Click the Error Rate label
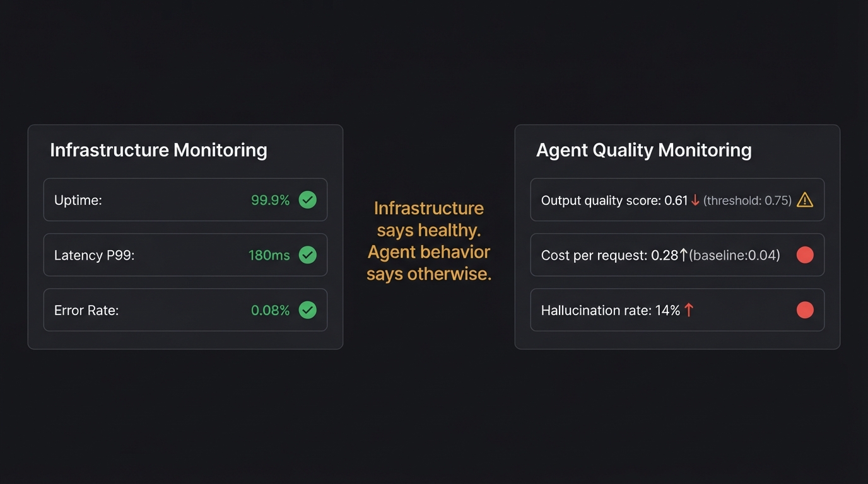This screenshot has height=484, width=868. [x=86, y=310]
